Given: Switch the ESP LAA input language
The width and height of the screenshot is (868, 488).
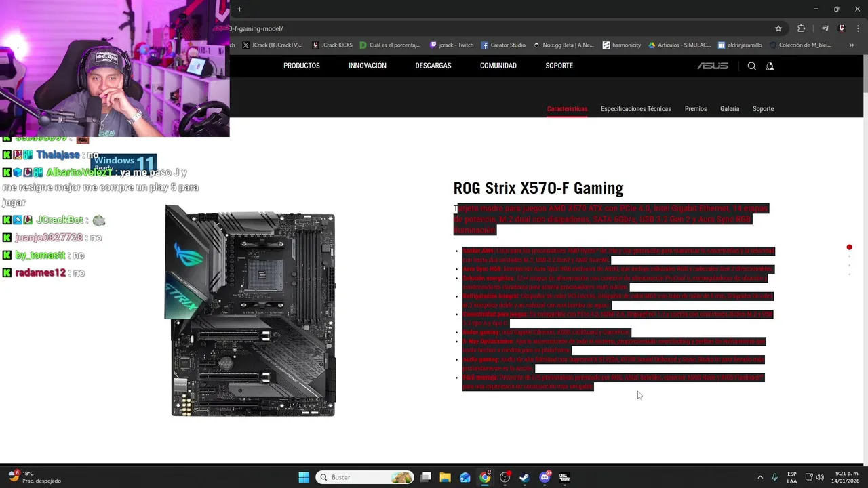Looking at the screenshot, I should point(792,477).
